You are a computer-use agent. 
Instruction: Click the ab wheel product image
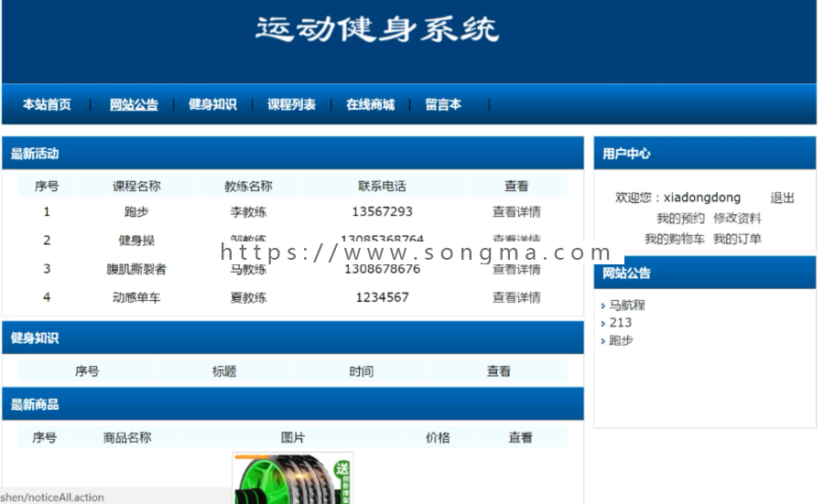tap(293, 478)
